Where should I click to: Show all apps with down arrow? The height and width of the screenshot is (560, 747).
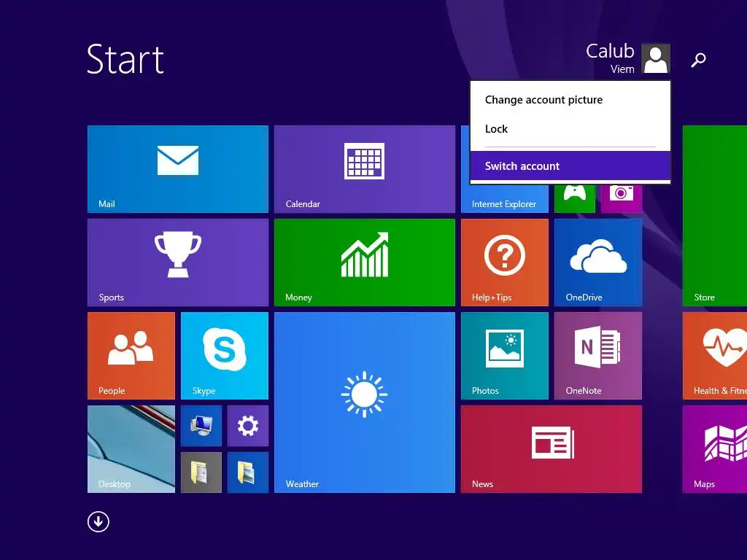tap(98, 522)
